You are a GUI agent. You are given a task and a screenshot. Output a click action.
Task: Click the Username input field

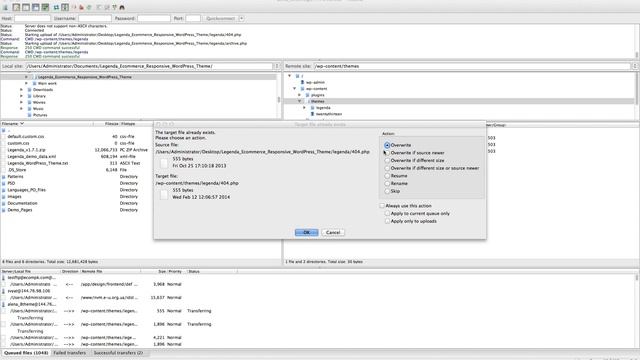tap(95, 18)
